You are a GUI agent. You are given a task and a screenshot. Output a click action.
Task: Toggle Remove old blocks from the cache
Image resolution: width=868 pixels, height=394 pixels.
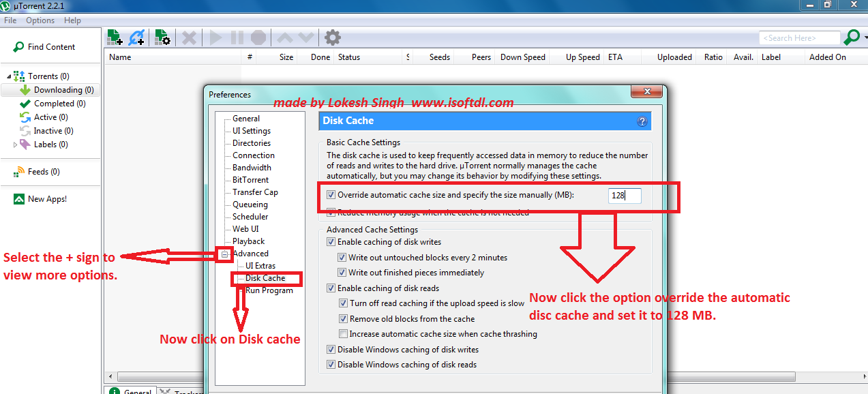coord(344,319)
